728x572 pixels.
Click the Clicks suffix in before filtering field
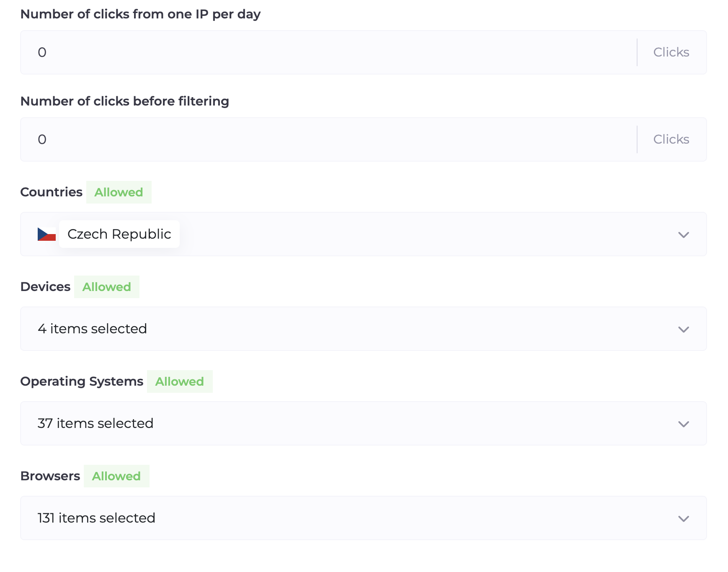(671, 139)
